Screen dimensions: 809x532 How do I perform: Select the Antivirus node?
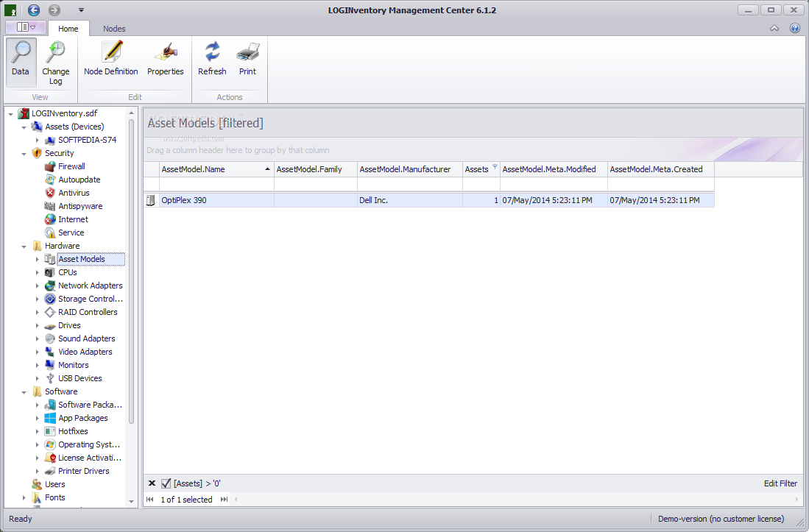(x=74, y=193)
